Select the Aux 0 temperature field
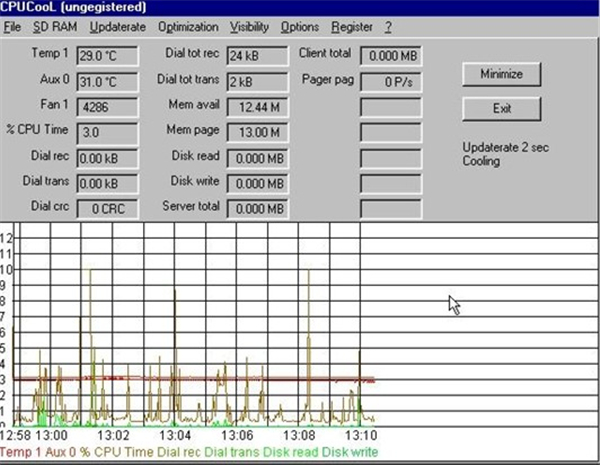 point(106,79)
